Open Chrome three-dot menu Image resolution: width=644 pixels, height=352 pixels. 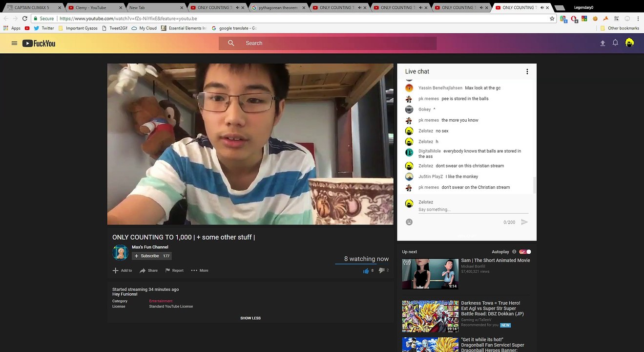click(x=638, y=19)
